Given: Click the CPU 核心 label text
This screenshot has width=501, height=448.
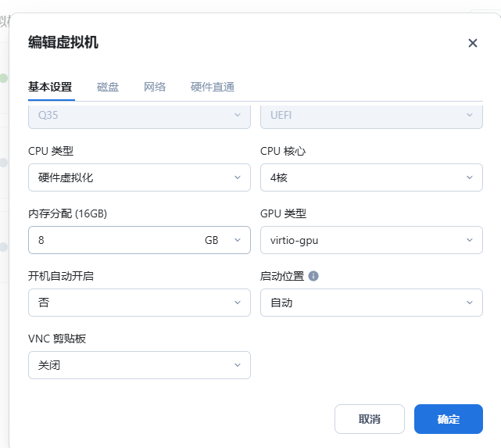Looking at the screenshot, I should (x=283, y=151).
